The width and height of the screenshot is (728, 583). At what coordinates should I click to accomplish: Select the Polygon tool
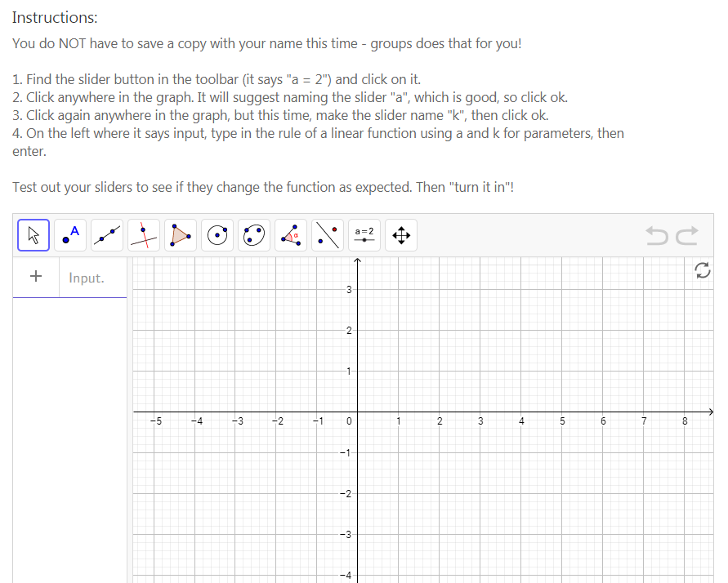[180, 235]
